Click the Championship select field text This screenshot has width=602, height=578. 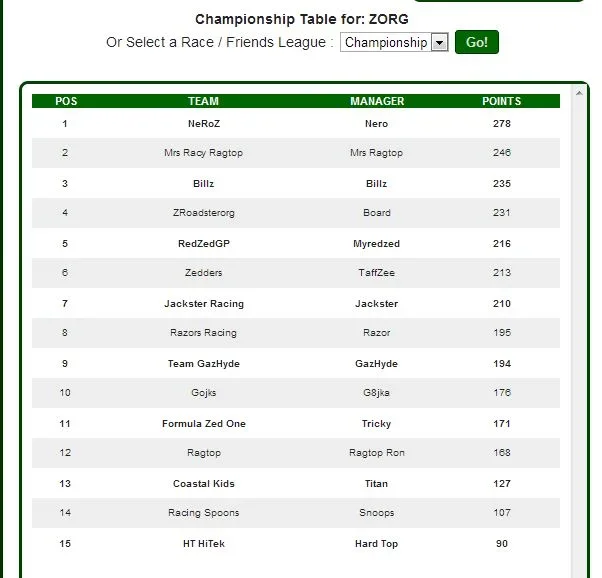tap(386, 42)
